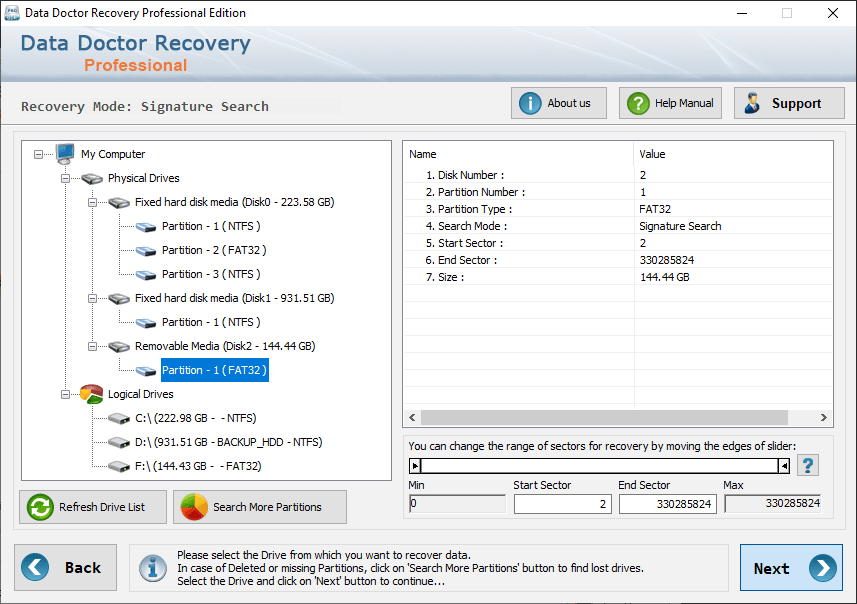Select Partition - 3 ( NTFS ) on Disk0

(x=211, y=274)
